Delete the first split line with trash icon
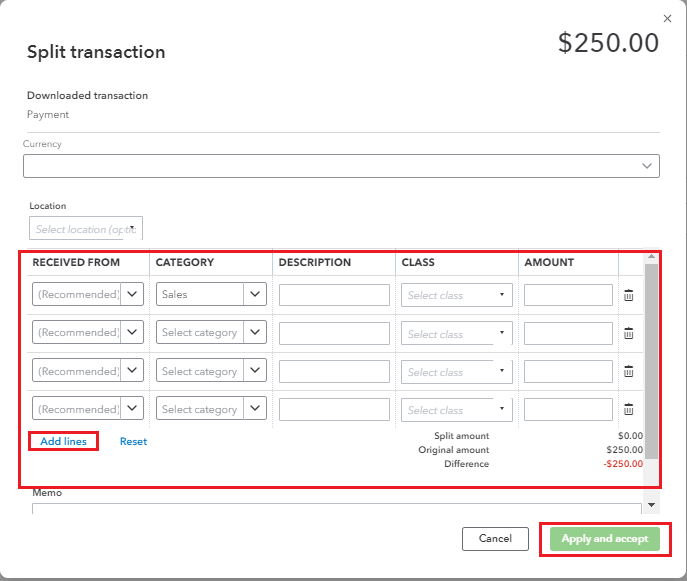The image size is (687, 581). [x=629, y=295]
